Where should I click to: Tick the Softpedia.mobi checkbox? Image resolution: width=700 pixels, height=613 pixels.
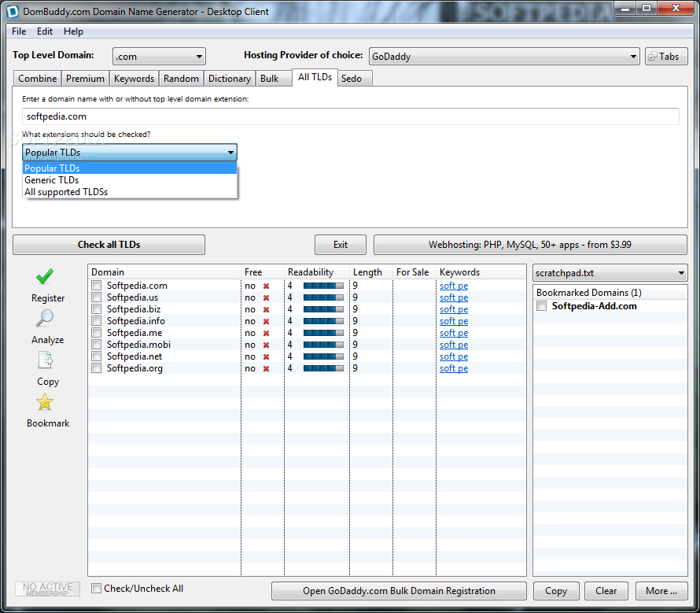(x=97, y=345)
